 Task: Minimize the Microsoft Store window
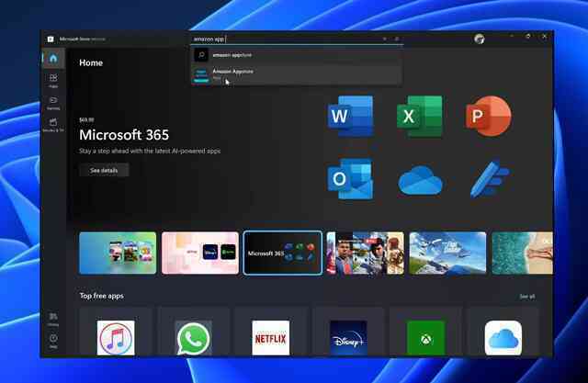[x=512, y=37]
